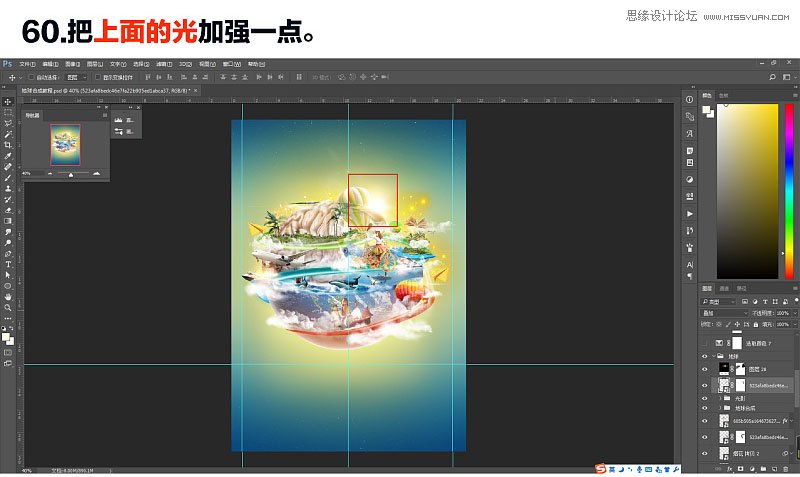The height and width of the screenshot is (477, 800).
Task: Lock all layer properties padlock
Action: 756,324
